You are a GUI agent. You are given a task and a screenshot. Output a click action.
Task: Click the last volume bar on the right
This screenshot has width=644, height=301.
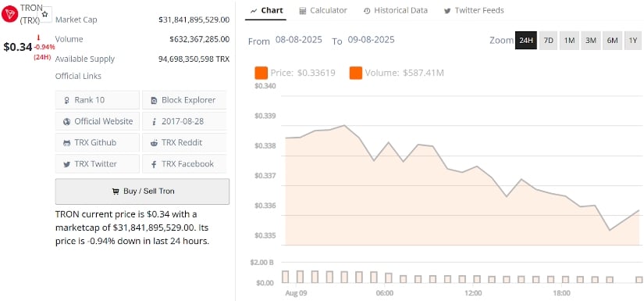click(639, 280)
